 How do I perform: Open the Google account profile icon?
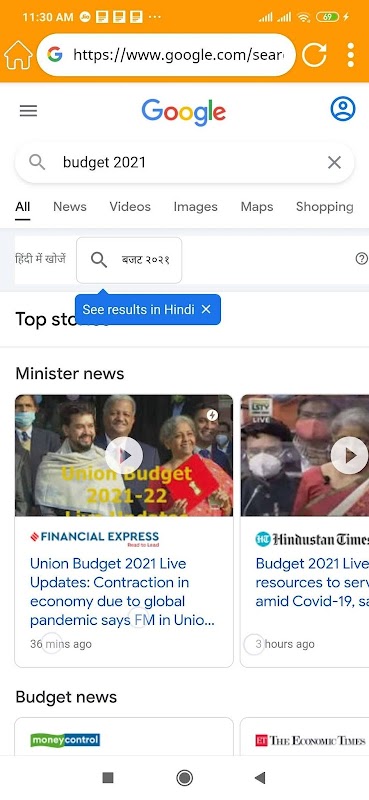click(343, 109)
